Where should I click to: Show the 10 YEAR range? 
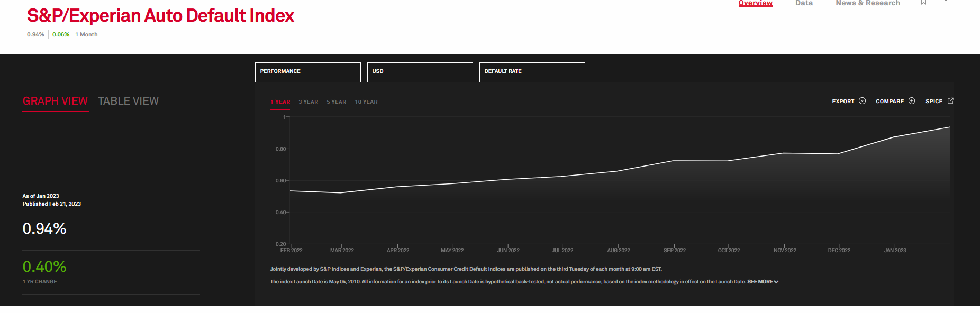click(366, 102)
